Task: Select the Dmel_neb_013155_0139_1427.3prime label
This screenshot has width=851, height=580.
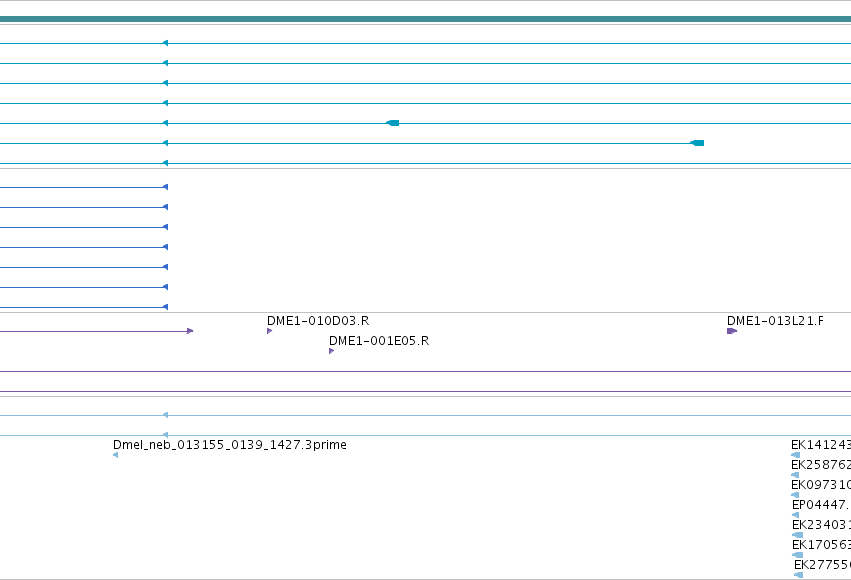Action: click(230, 445)
